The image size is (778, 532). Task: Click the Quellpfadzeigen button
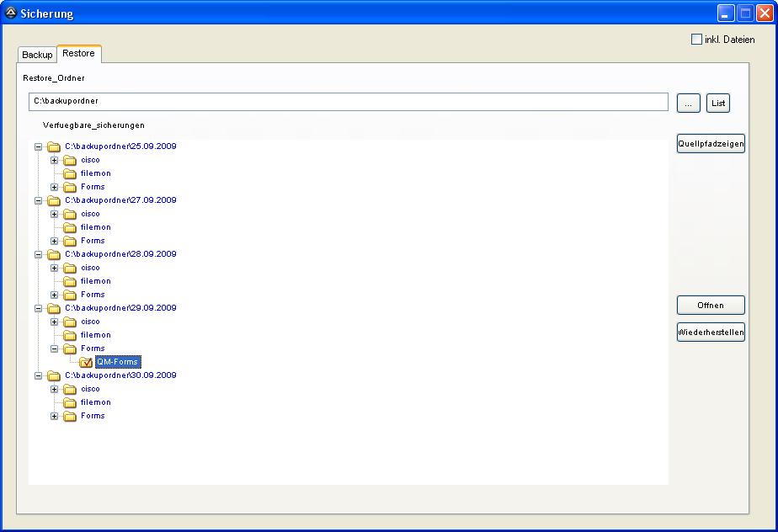(711, 144)
